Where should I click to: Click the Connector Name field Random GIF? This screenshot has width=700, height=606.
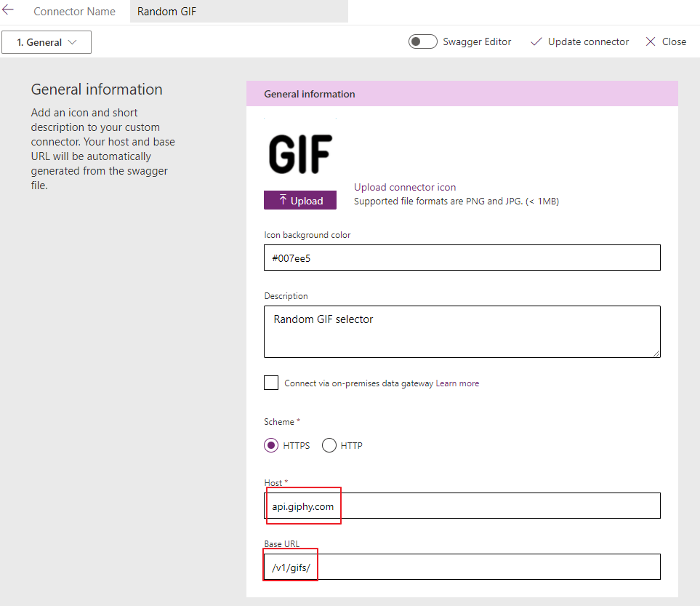(x=238, y=12)
